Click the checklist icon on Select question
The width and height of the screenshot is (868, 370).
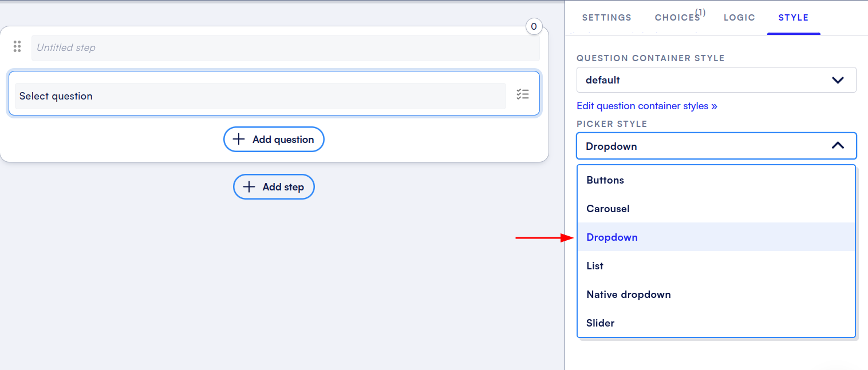(522, 95)
